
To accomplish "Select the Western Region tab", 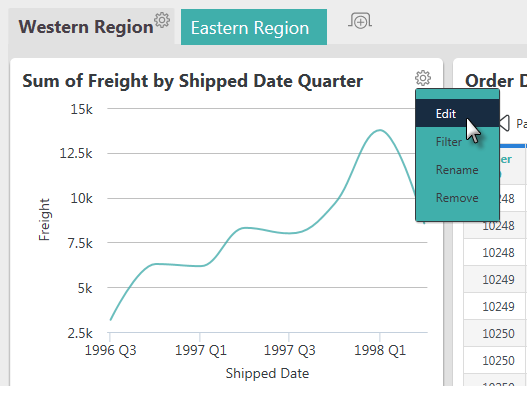I will (x=86, y=27).
